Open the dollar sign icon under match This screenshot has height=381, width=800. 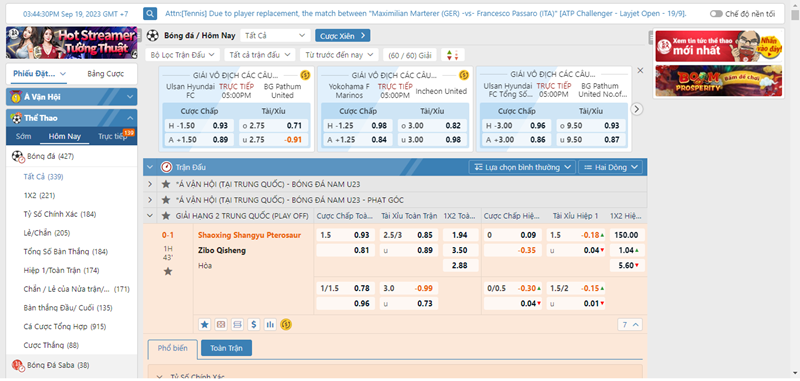click(x=254, y=324)
